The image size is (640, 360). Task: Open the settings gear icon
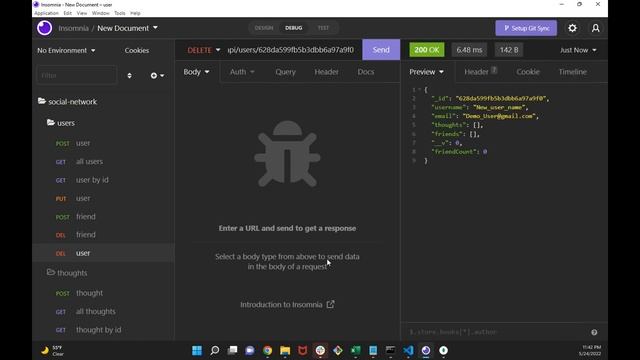click(572, 28)
